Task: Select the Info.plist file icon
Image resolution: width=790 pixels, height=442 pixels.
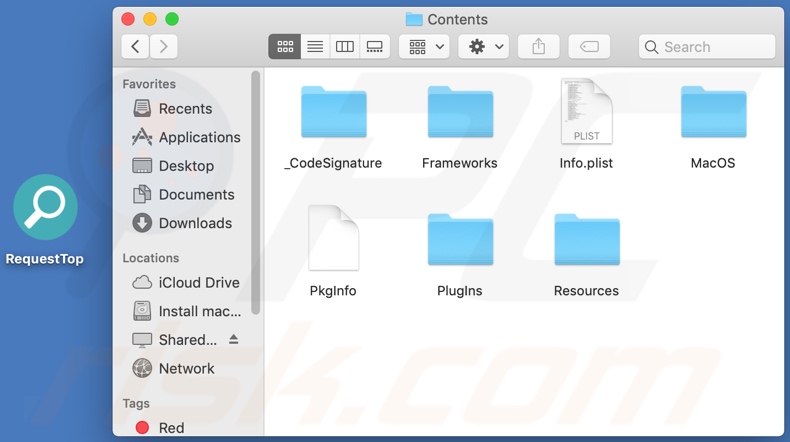Action: [586, 111]
